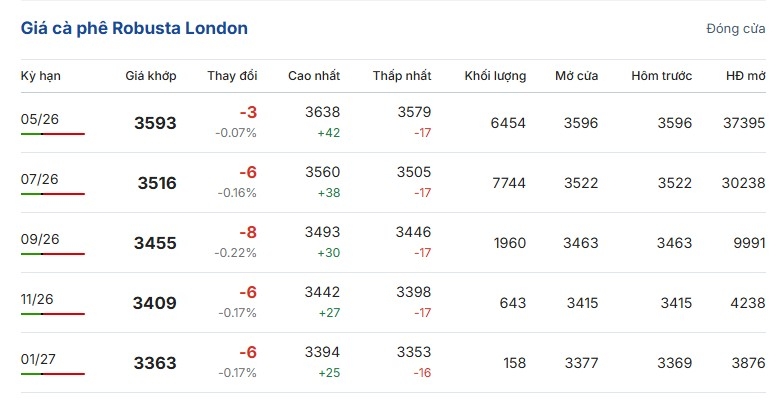
Task: Click the "Thấp nhất" column header
Action: pyautogui.click(x=402, y=76)
